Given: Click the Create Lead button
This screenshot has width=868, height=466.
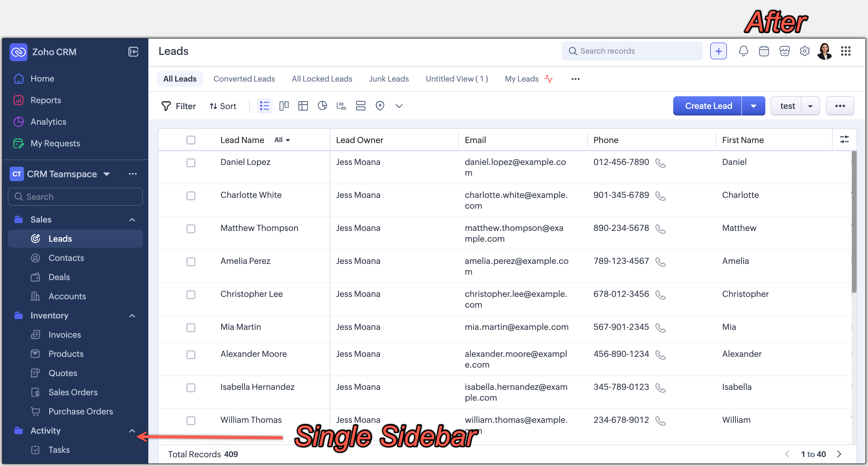Looking at the screenshot, I should (x=708, y=106).
